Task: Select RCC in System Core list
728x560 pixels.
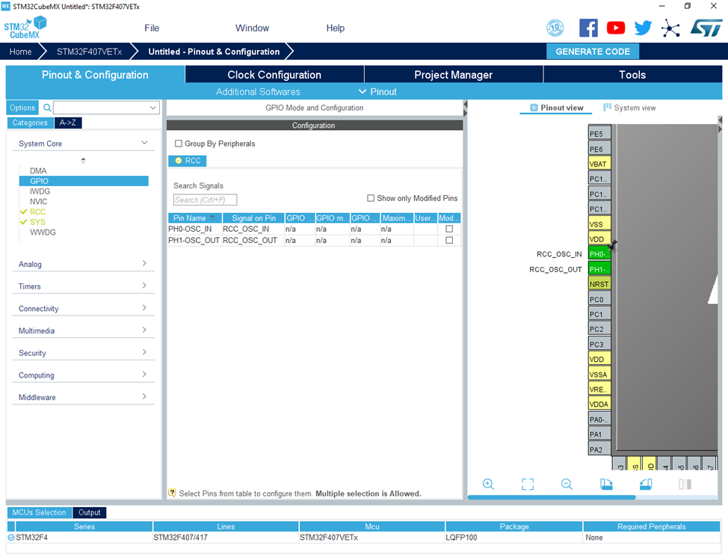Action: tap(37, 212)
